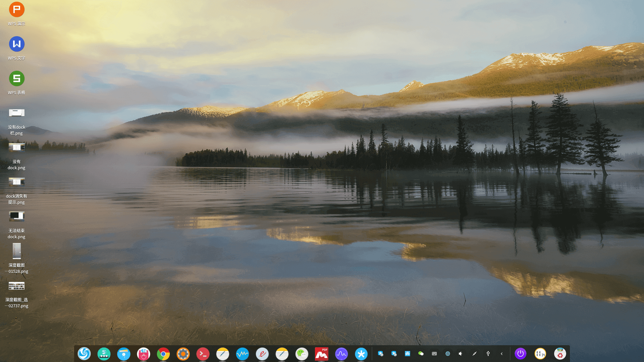
Task: Open the power shutdown button
Action: pos(521,354)
